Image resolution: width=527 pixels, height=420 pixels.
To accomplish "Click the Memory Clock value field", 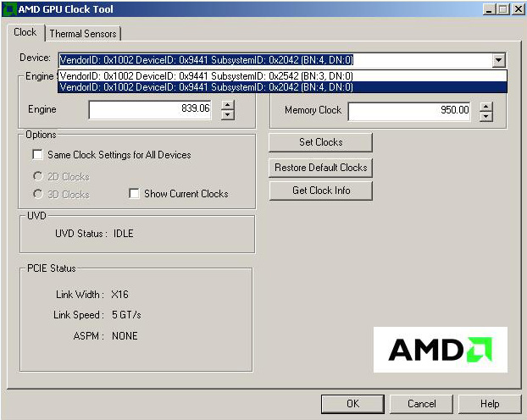I will point(409,111).
